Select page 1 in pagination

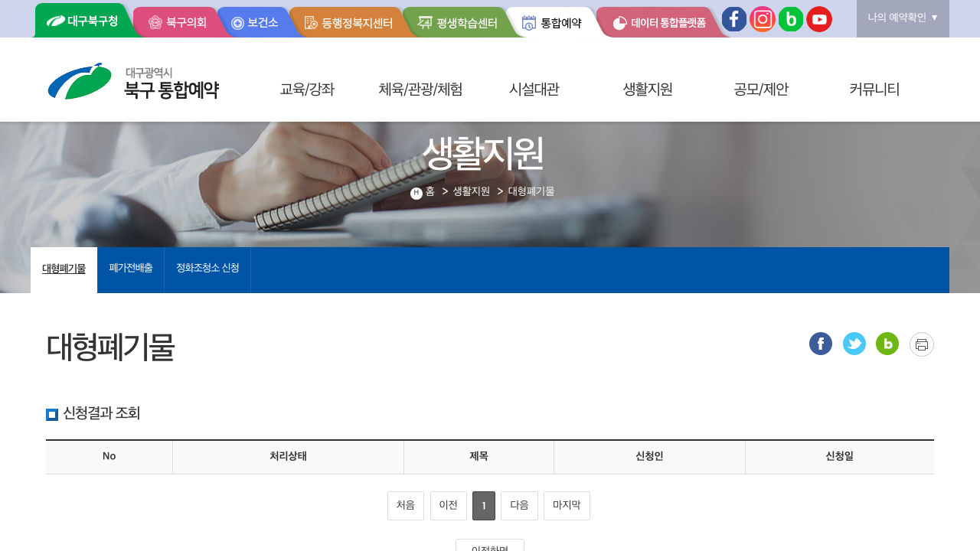(x=484, y=506)
